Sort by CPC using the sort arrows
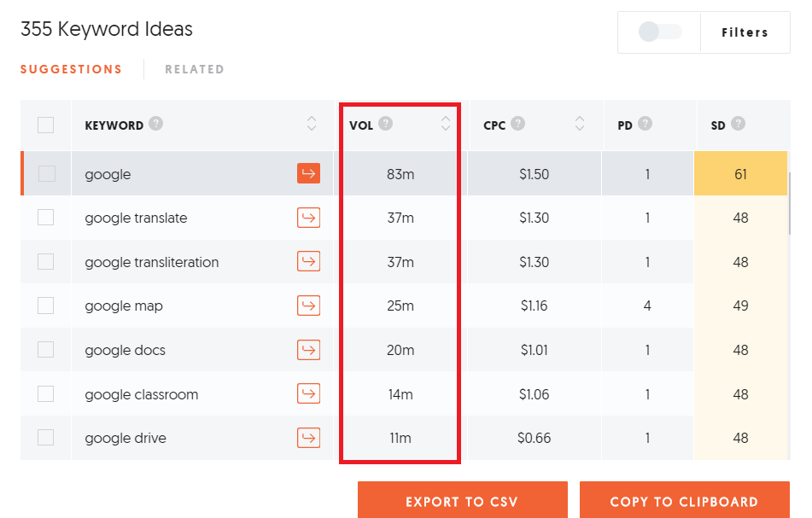 580,125
